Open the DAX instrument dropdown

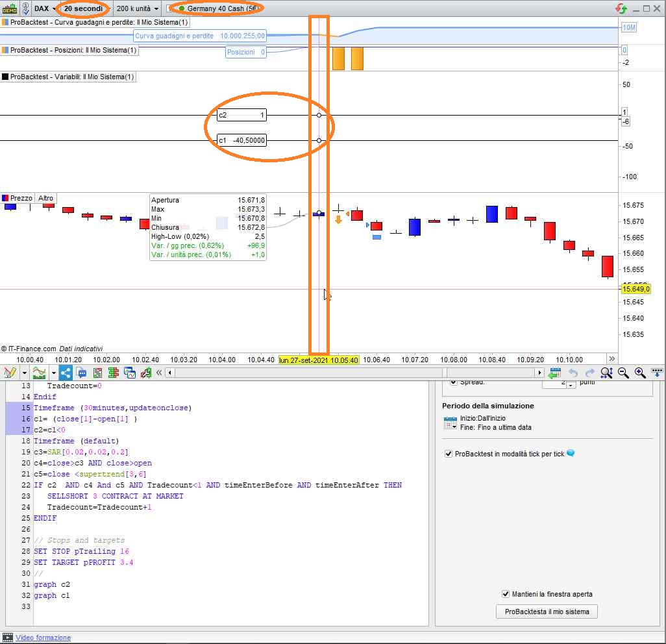pos(45,8)
